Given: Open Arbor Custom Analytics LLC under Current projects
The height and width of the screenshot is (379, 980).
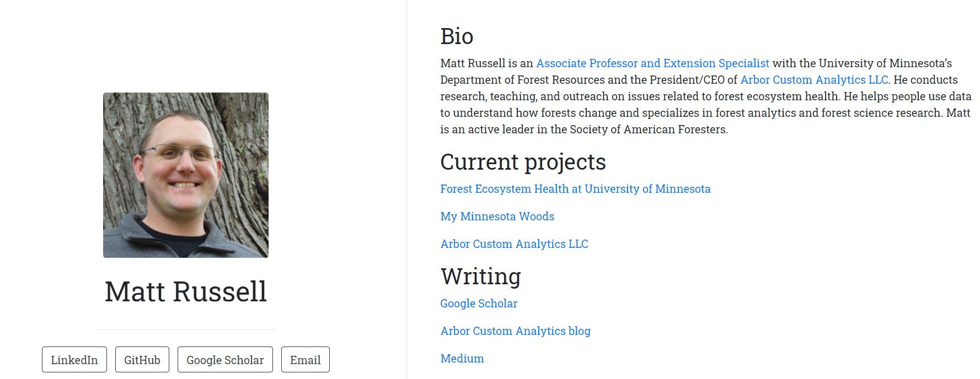Looking at the screenshot, I should tap(514, 244).
